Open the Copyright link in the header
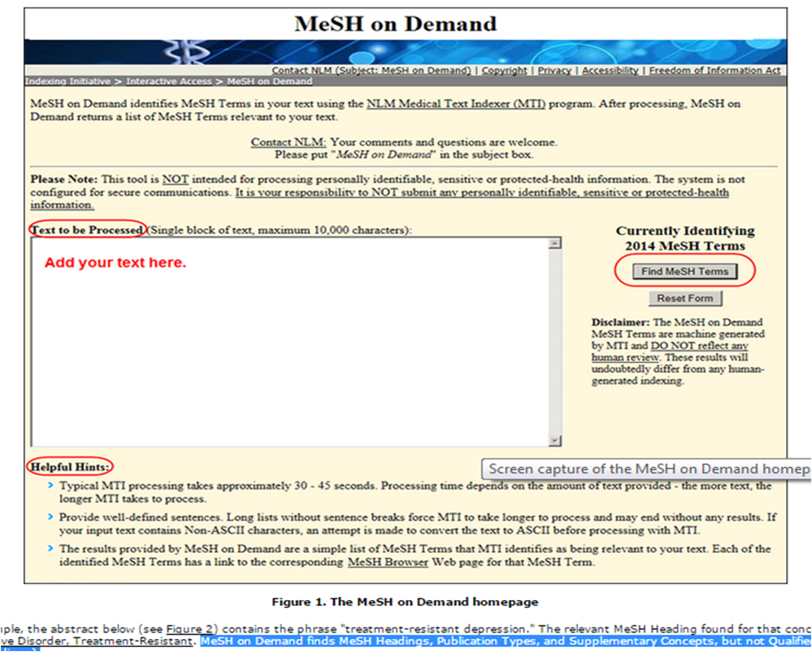The width and height of the screenshot is (812, 652). coord(504,71)
